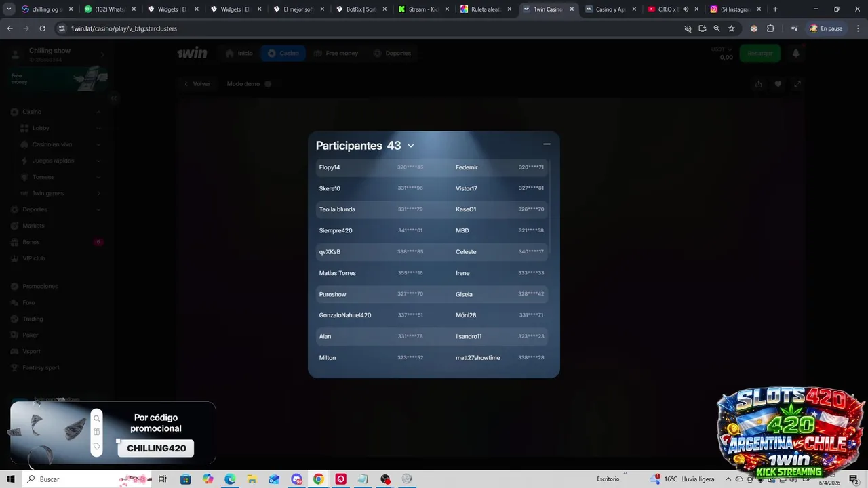Select participant lisandro11
868x488 pixels.
pos(469,336)
